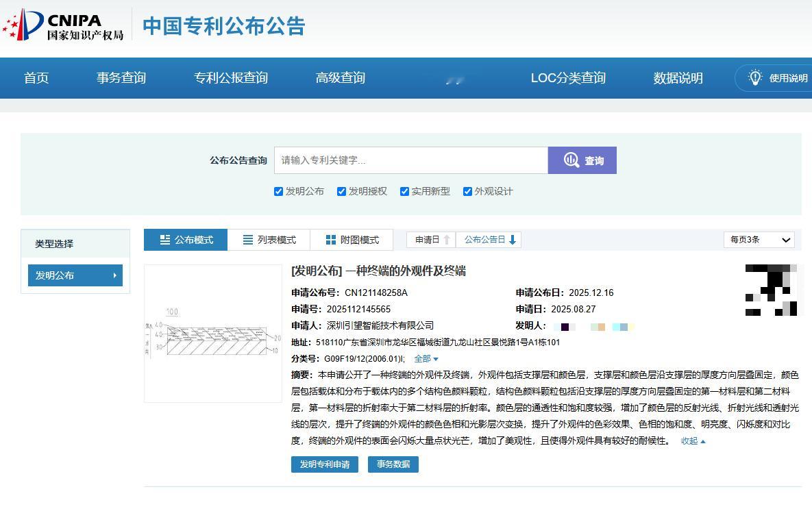Expand 全部 classification numbers
Image resolution: width=812 pixels, height=522 pixels.
(x=426, y=359)
